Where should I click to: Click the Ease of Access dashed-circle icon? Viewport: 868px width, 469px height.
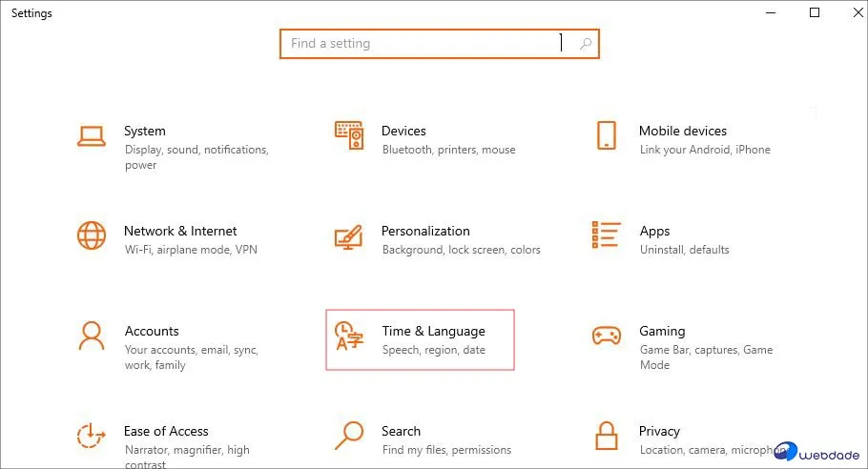(x=92, y=436)
